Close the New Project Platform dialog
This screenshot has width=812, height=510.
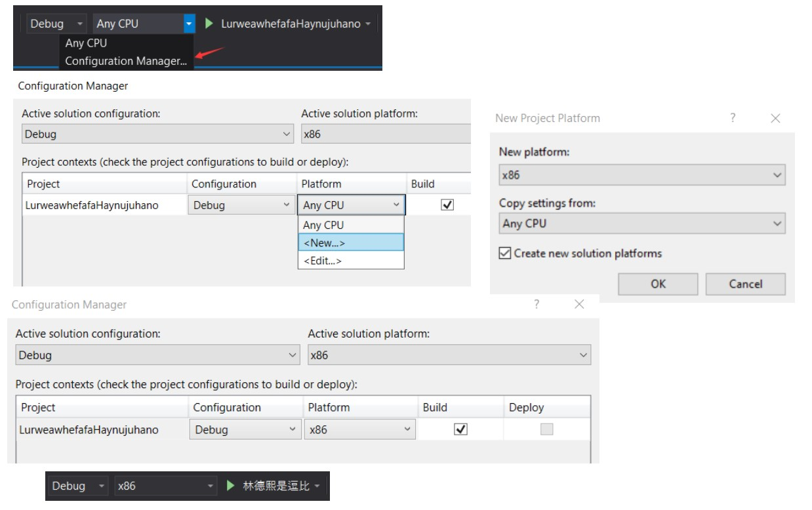pyautogui.click(x=775, y=118)
